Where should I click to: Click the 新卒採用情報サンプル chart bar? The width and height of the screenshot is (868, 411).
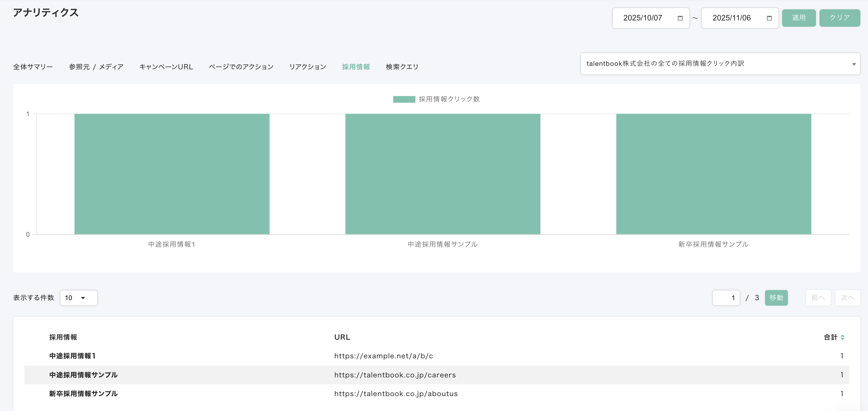(713, 174)
